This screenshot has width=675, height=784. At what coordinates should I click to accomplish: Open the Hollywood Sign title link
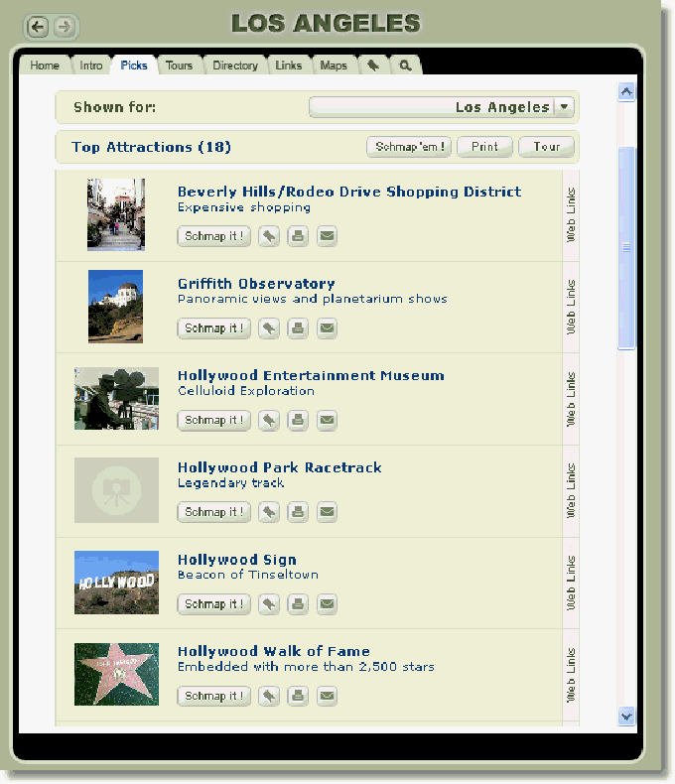click(237, 560)
